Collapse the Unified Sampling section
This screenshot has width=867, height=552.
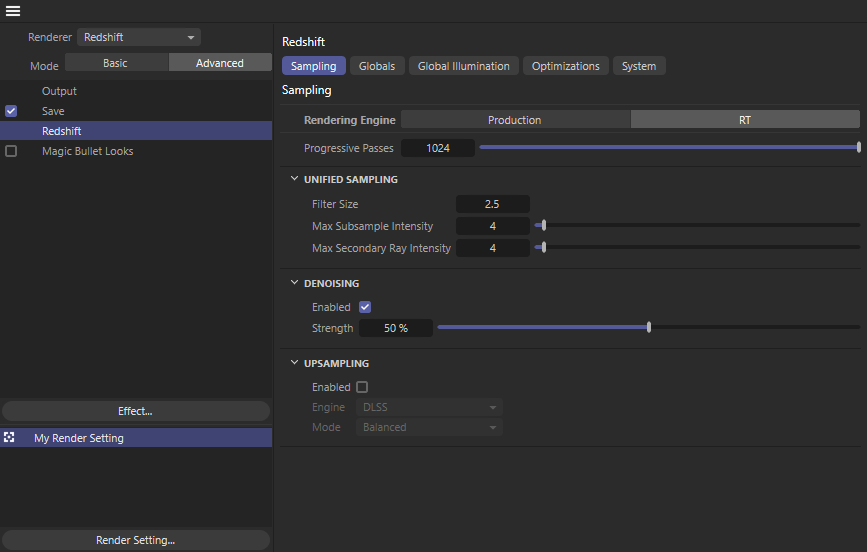[294, 180]
